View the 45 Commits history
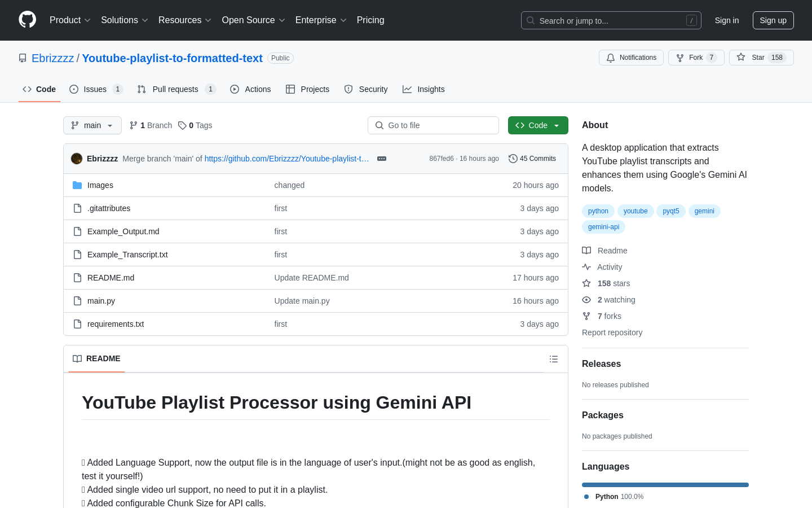The image size is (812, 508). 532,159
